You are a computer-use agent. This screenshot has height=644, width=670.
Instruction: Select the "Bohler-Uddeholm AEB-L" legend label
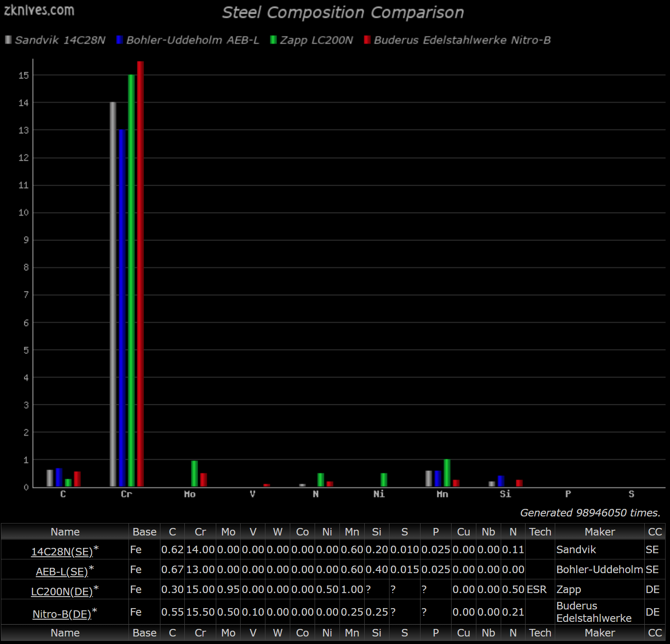[x=193, y=40]
